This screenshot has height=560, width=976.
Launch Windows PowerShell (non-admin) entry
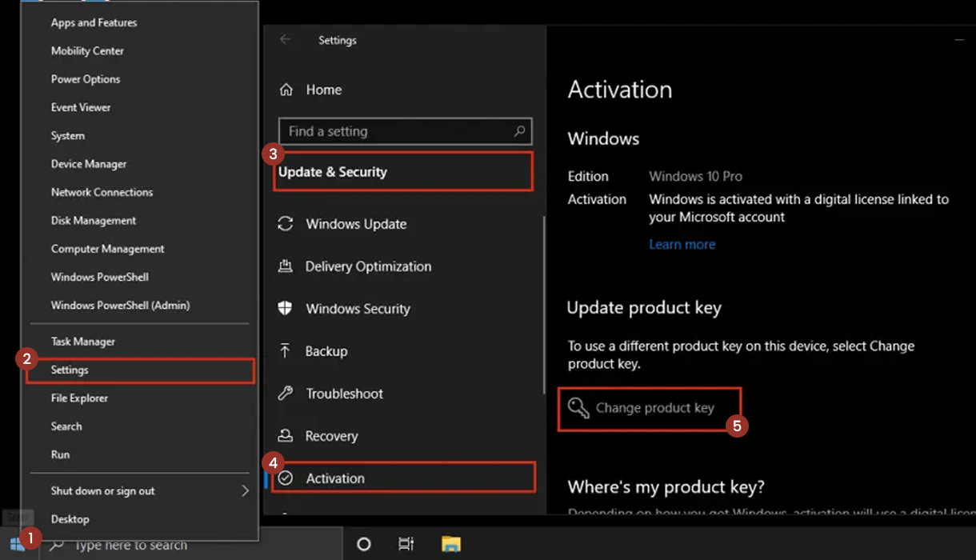point(100,277)
